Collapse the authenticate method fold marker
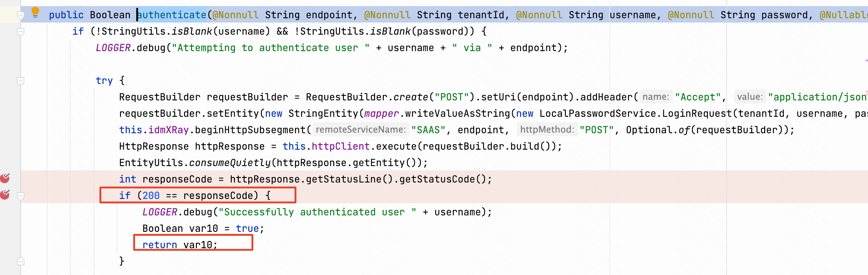Image resolution: width=868 pixels, height=275 pixels. [x=21, y=15]
